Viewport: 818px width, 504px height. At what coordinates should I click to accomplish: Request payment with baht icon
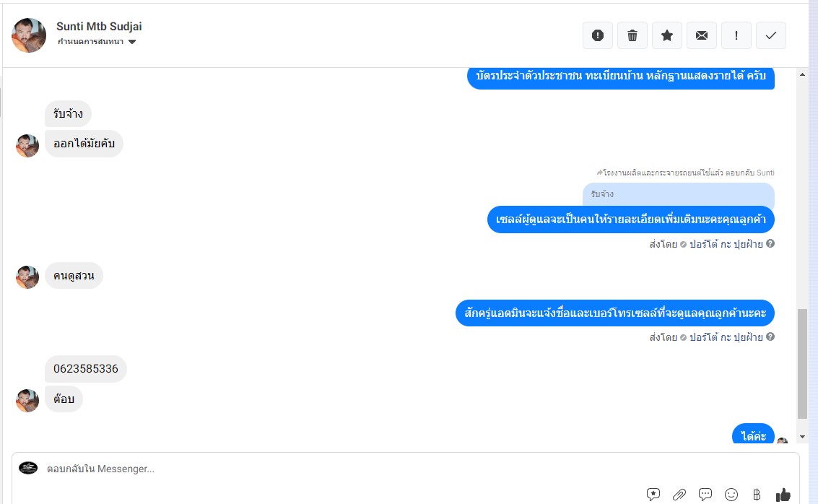coord(757,494)
